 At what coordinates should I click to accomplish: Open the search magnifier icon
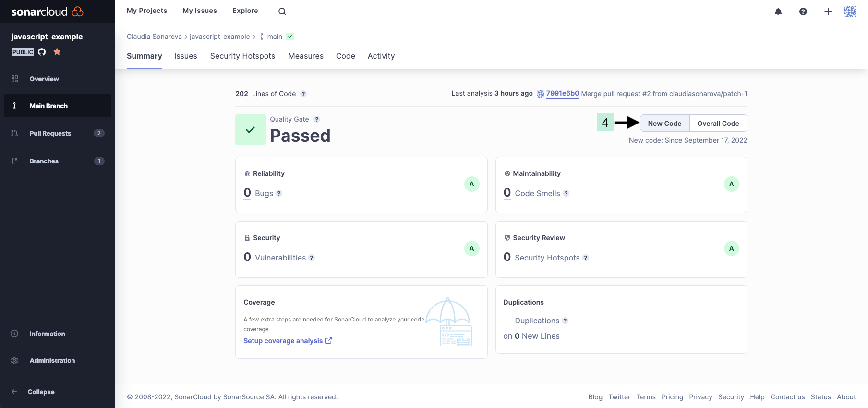pyautogui.click(x=282, y=12)
